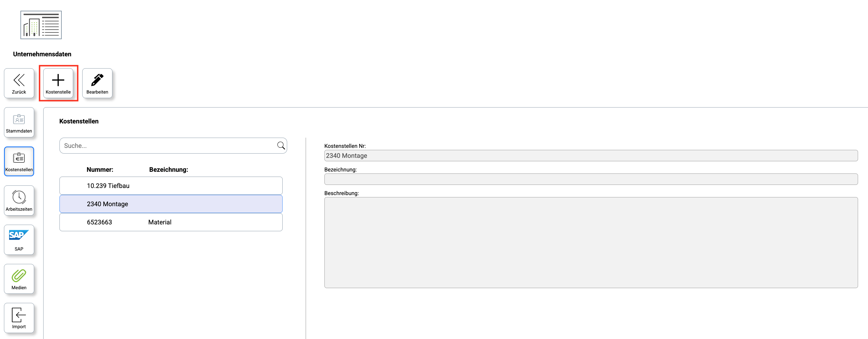The image size is (868, 339).
Task: Select the 6523663 Material row
Action: 171,222
